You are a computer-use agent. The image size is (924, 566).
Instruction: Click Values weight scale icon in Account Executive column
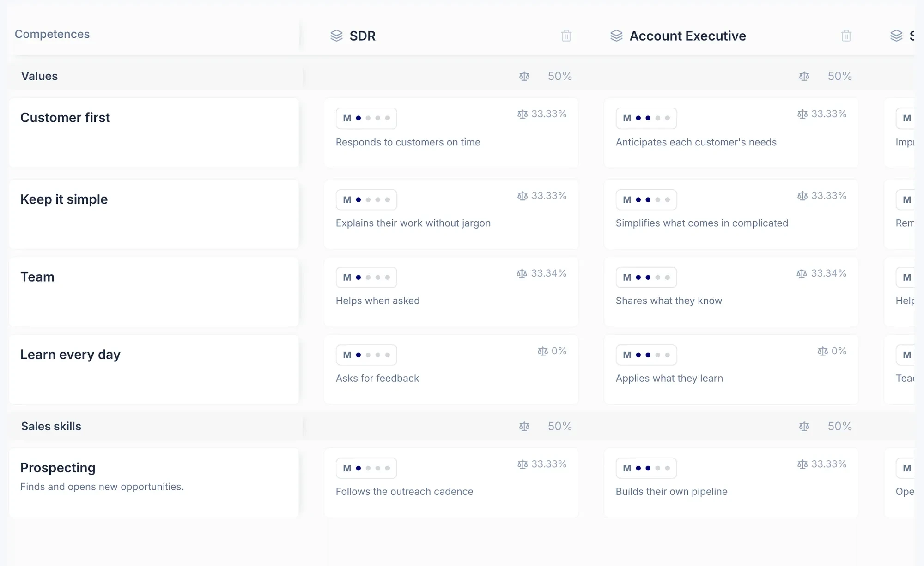pos(804,76)
